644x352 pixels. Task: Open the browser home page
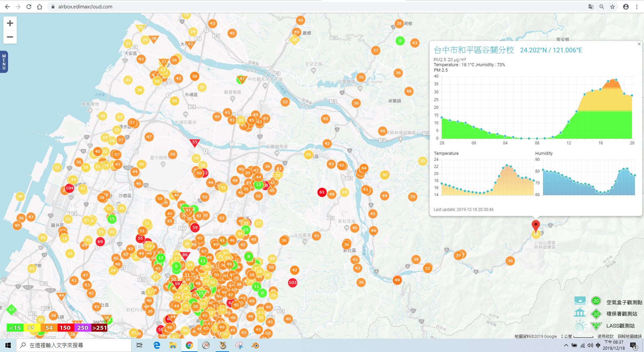(x=40, y=7)
